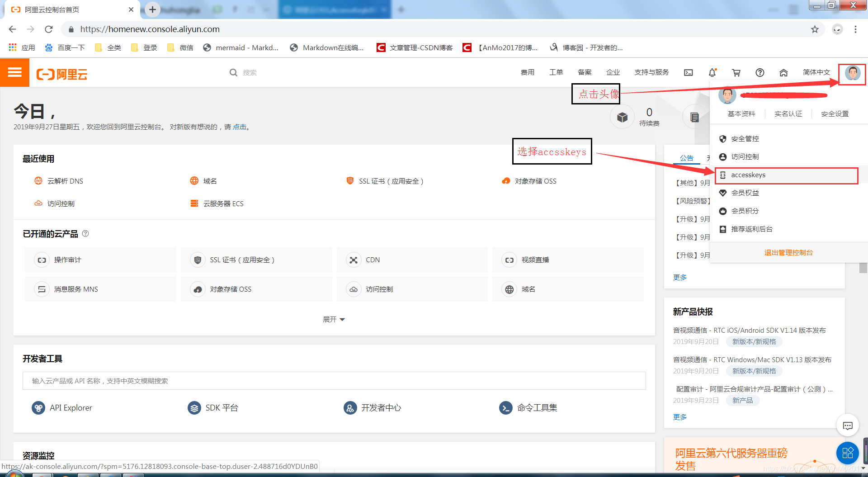Open the 备案 header menu

coord(585,72)
